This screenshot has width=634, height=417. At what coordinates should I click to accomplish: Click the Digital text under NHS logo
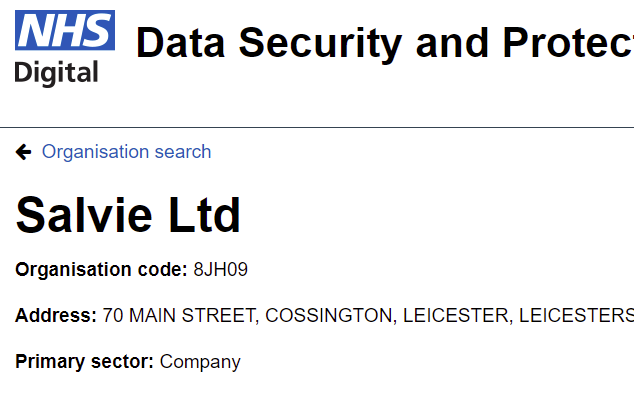(56, 73)
